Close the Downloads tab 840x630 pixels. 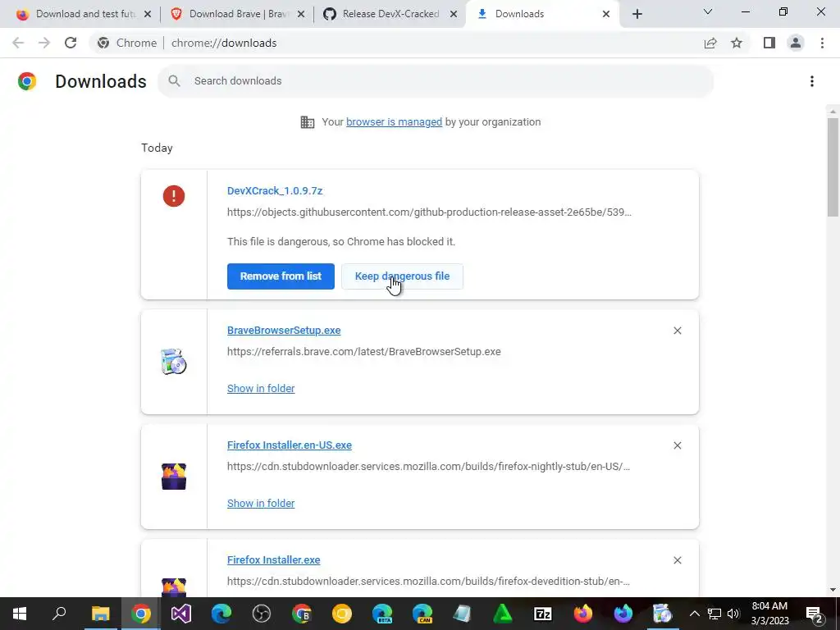pos(606,14)
